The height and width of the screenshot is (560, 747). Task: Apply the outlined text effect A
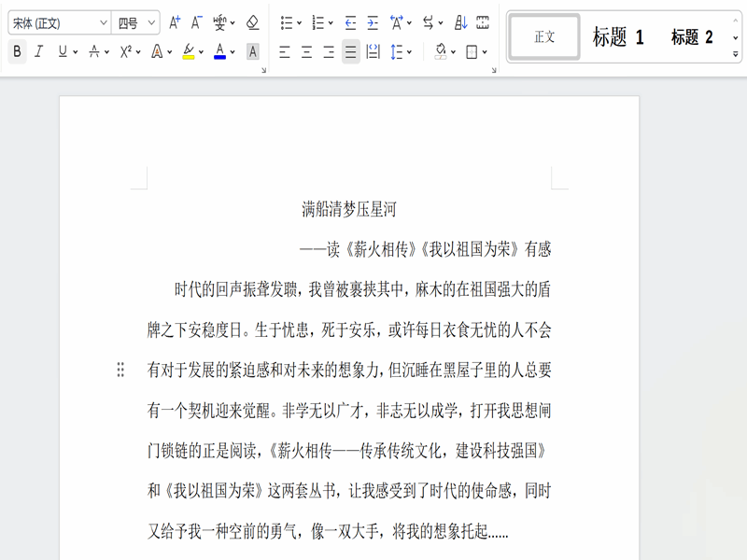click(157, 51)
